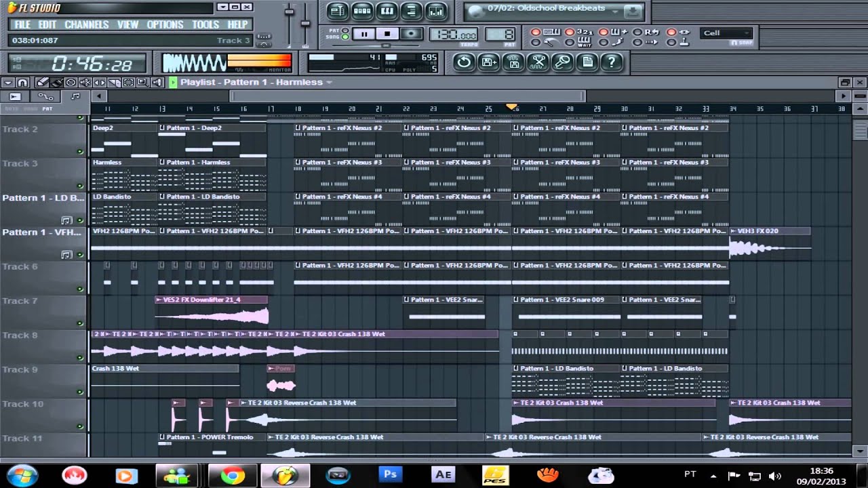
Task: Select the Mute tool in playlist
Action: (85, 82)
